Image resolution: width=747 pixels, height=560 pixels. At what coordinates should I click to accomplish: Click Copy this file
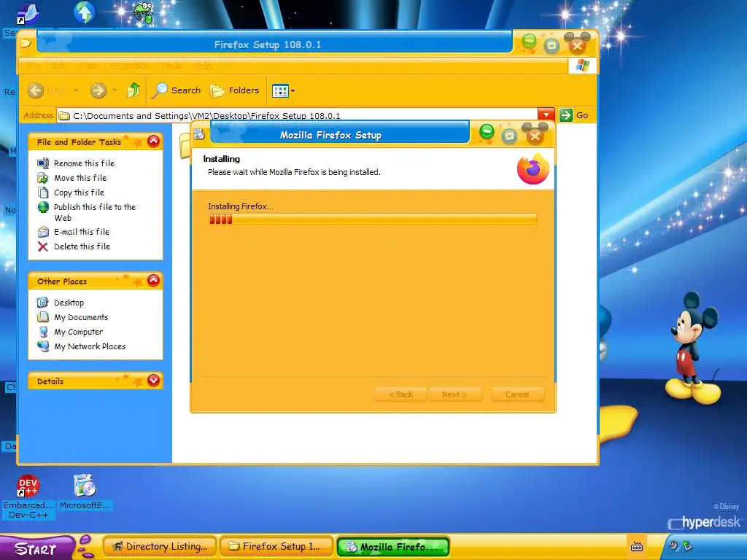pos(79,192)
